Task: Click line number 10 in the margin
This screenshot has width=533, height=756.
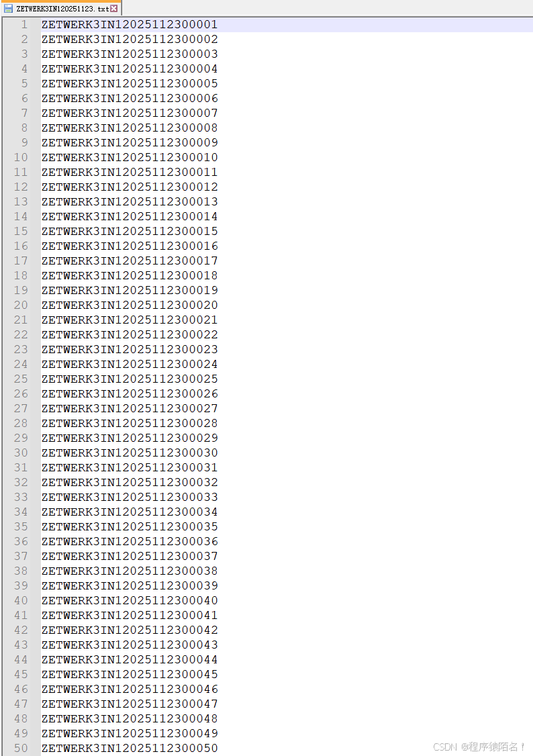Action: coord(21,157)
